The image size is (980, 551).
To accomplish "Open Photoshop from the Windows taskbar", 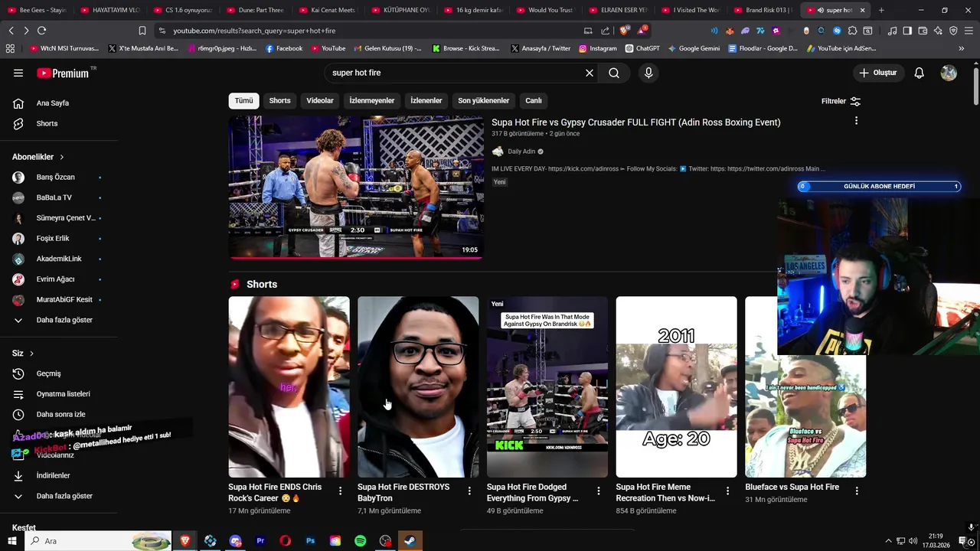I will point(310,541).
